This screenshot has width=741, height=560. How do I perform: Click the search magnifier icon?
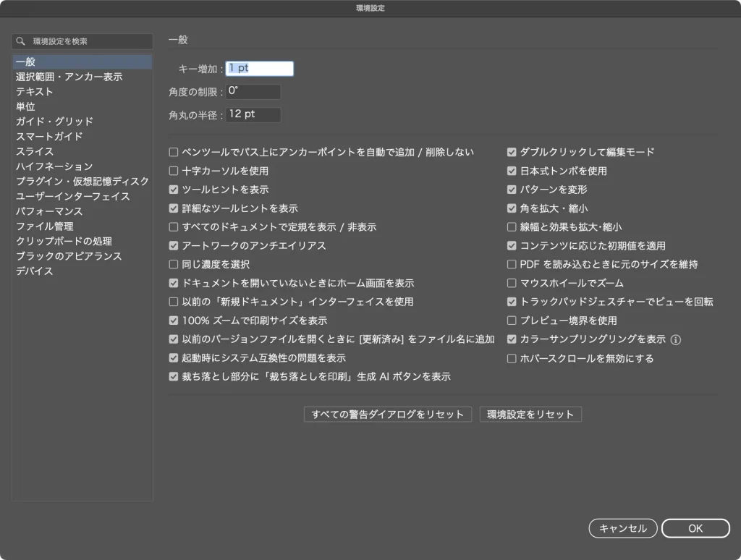20,41
